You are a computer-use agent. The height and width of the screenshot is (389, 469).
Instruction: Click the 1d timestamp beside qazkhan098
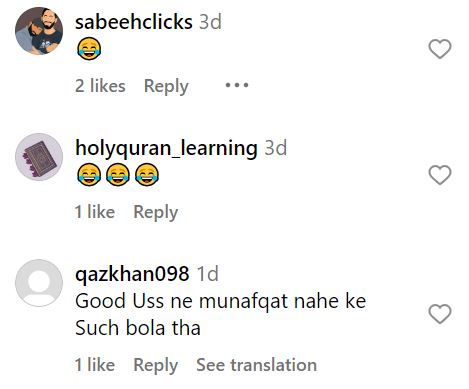pyautogui.click(x=208, y=274)
